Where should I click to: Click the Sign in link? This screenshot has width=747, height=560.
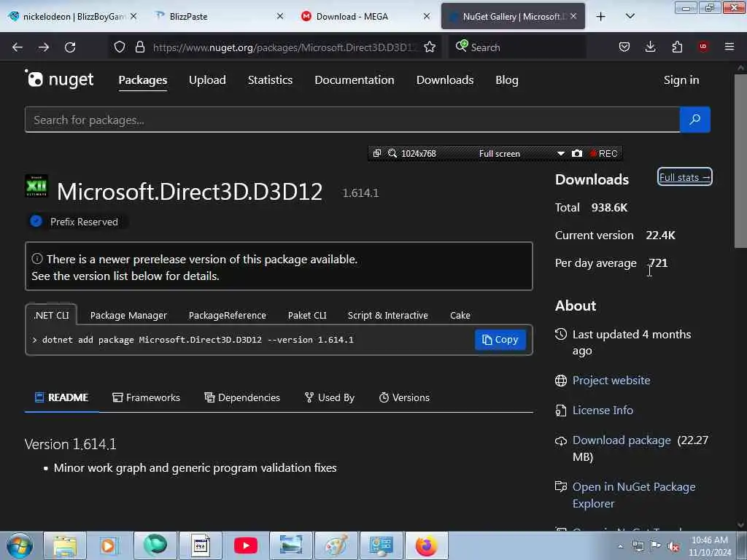[681, 80]
